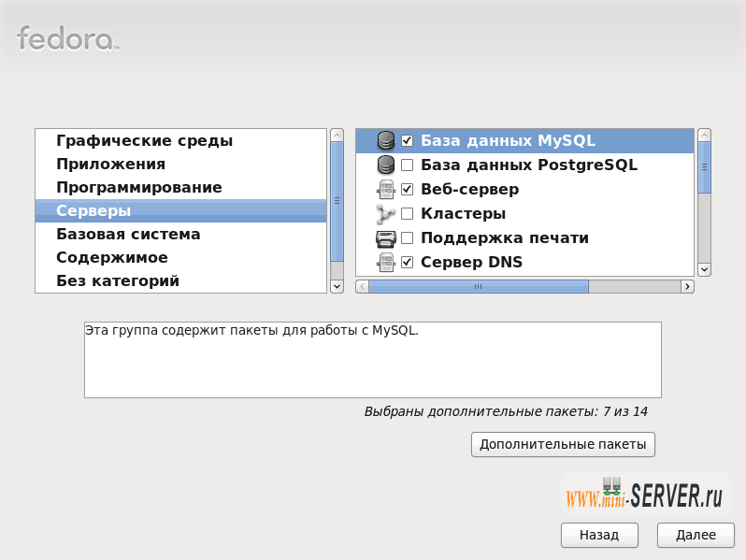This screenshot has width=746, height=560.
Task: Click package list horizontal scroll-right arrow
Action: (687, 286)
